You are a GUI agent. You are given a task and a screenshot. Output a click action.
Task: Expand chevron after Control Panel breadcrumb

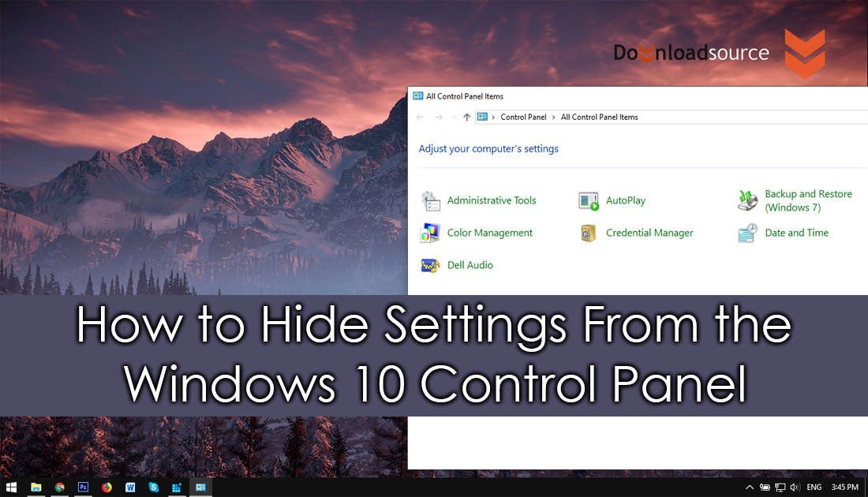[554, 118]
